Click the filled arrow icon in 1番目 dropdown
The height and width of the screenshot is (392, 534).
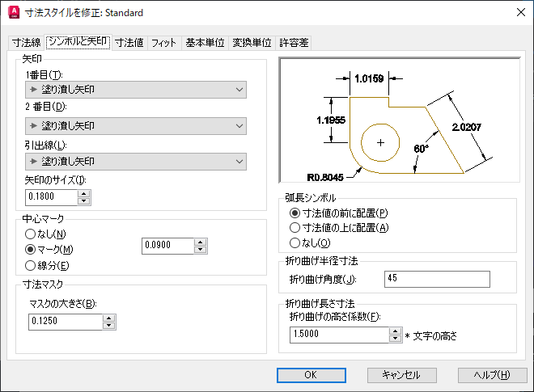[33, 90]
